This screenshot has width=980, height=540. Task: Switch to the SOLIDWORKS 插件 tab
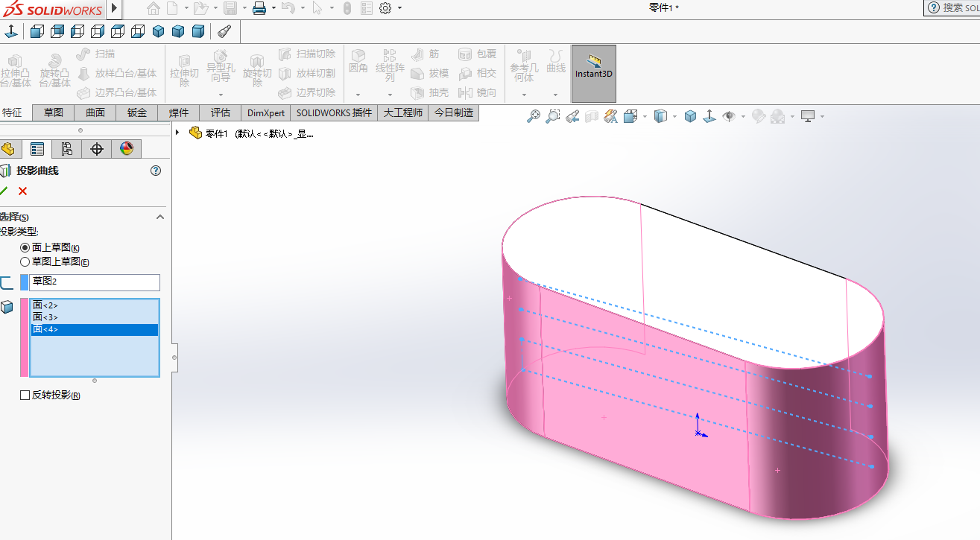(334, 113)
